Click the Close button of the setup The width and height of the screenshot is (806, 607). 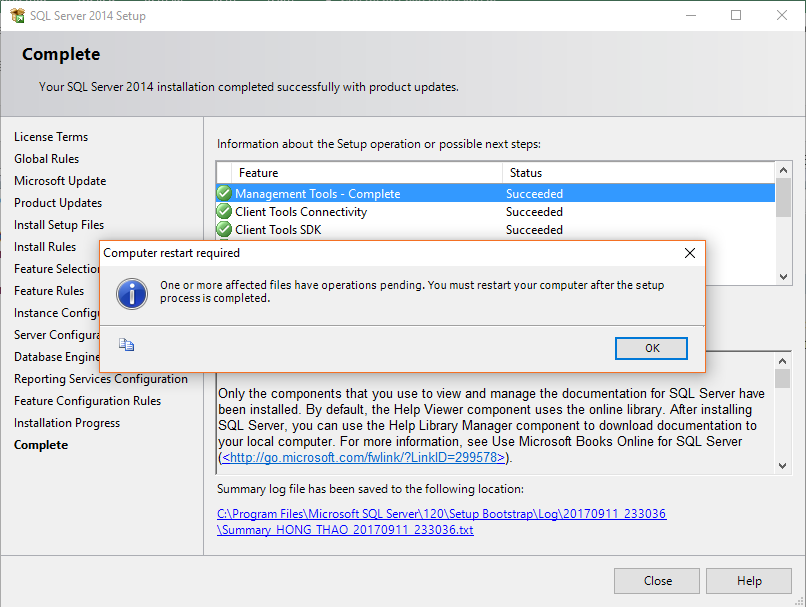tap(657, 581)
